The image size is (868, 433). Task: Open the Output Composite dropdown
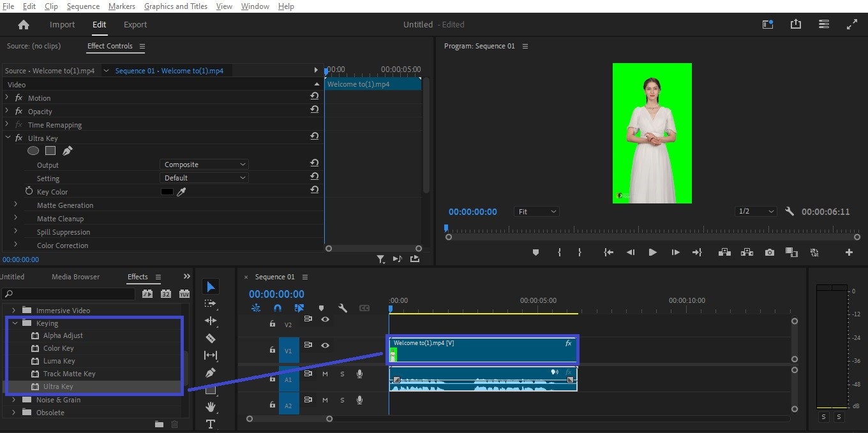(x=204, y=165)
